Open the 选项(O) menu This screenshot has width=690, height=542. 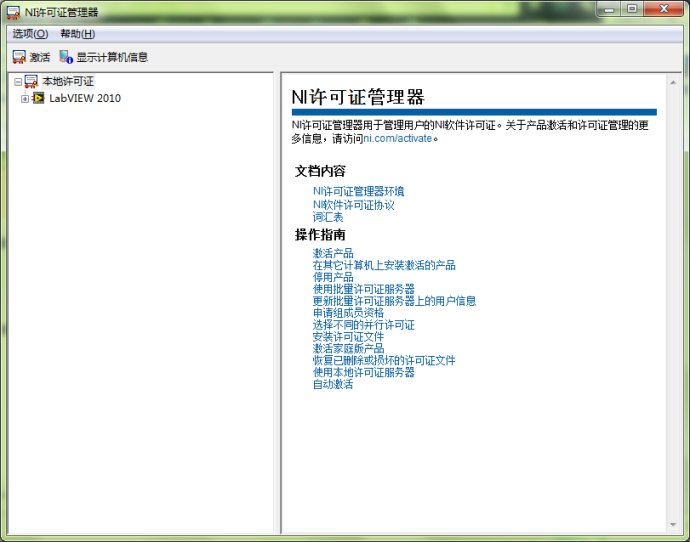(x=30, y=34)
